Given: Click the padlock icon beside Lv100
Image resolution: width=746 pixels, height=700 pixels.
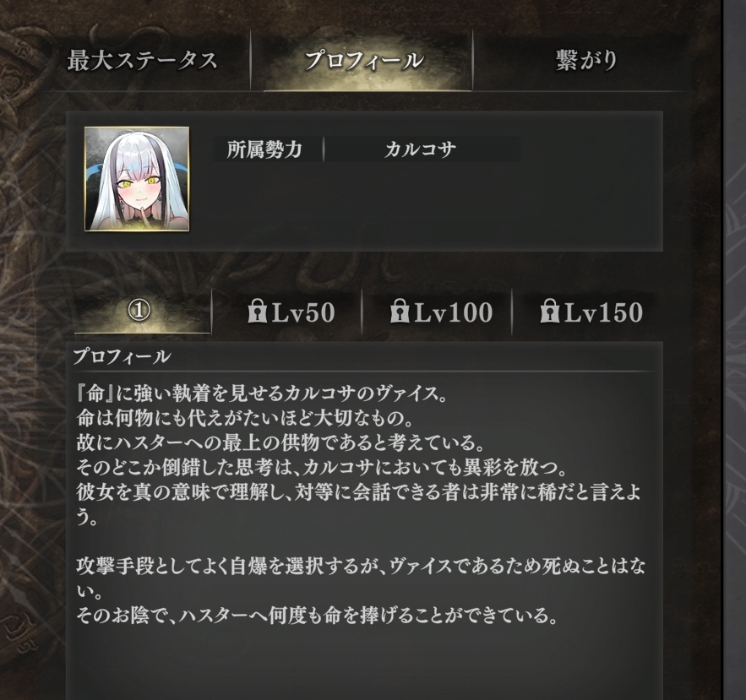Looking at the screenshot, I should click(x=400, y=311).
